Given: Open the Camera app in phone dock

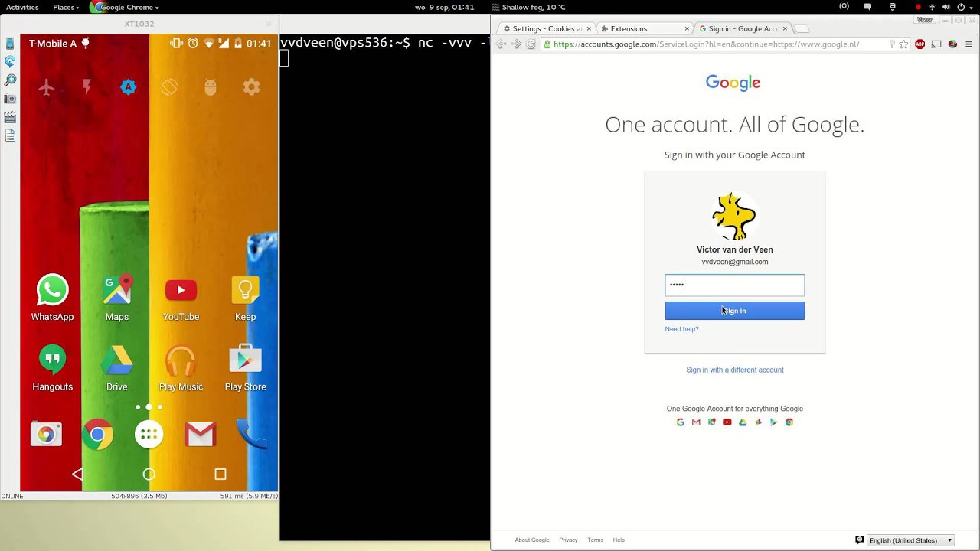Looking at the screenshot, I should point(46,435).
